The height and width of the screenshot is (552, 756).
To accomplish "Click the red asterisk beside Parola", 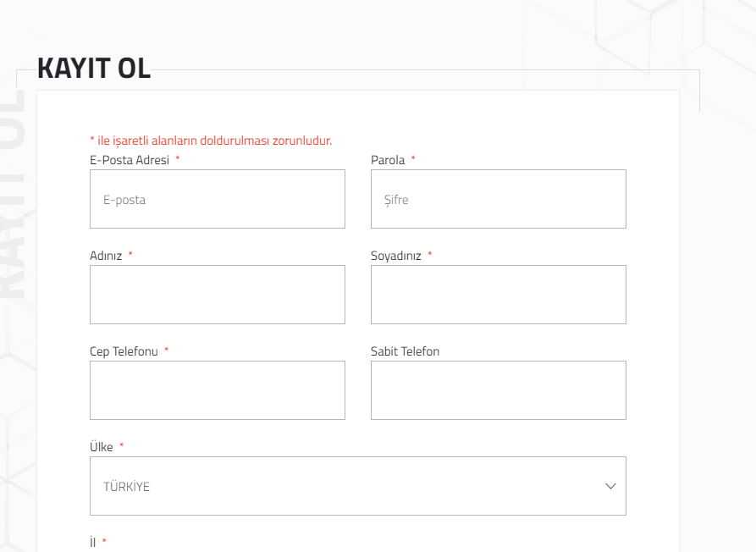I will [413, 157].
